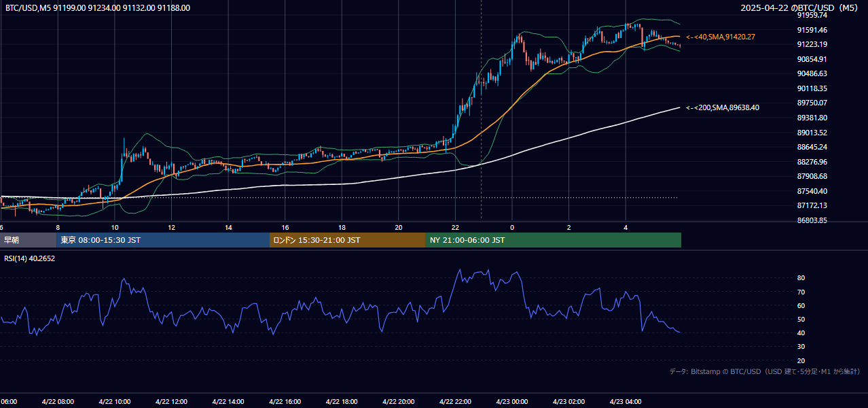868x408 pixels.
Task: Click the 東京 08:00-15:30 JST session bar
Action: 163,240
